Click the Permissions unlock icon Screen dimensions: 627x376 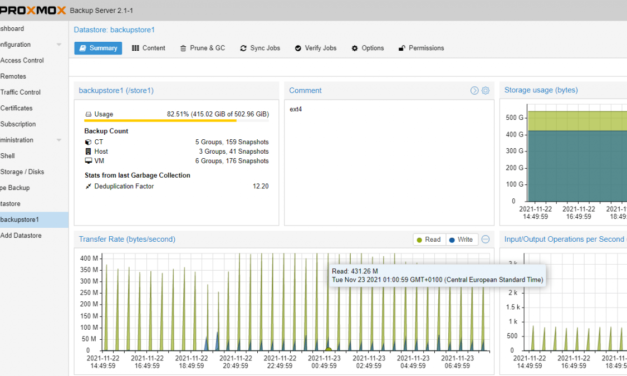[402, 48]
